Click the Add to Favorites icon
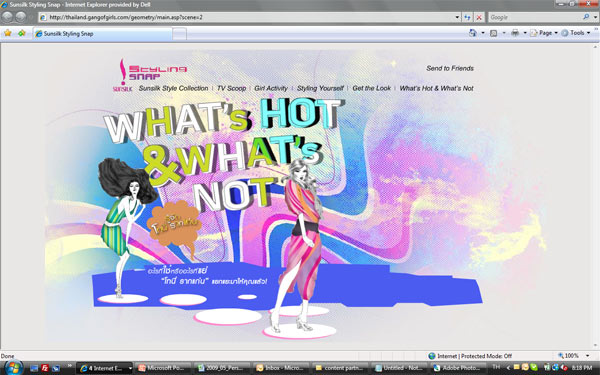Image resolution: width=600 pixels, height=375 pixels. point(21,33)
